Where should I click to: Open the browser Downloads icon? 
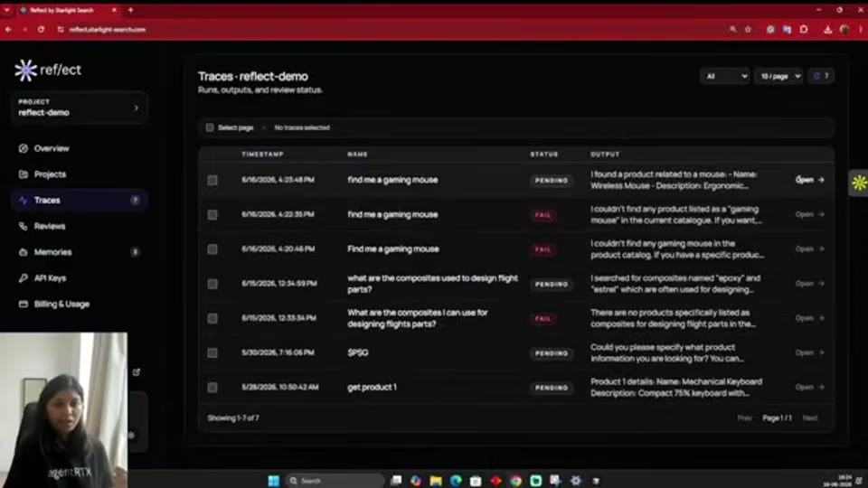[827, 29]
